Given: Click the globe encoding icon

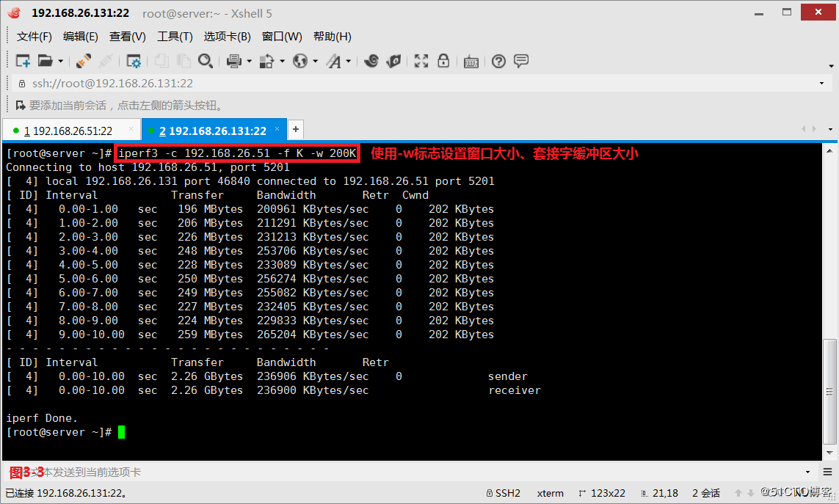Looking at the screenshot, I should pos(300,61).
